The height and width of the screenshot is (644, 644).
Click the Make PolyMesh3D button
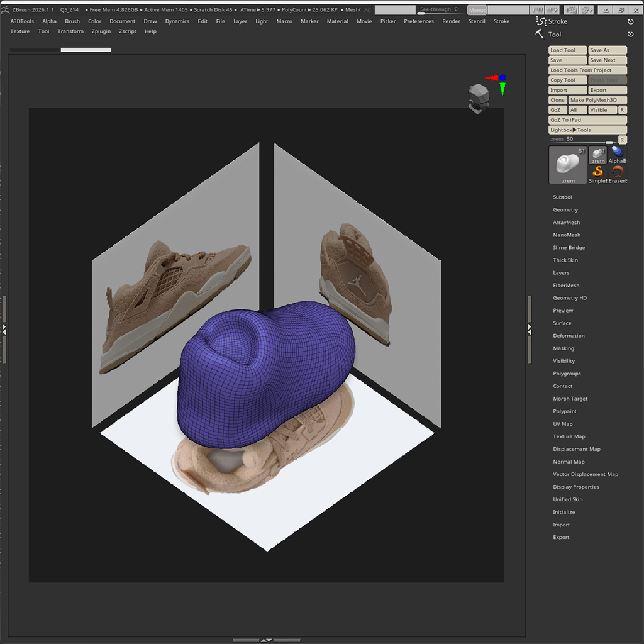point(597,100)
